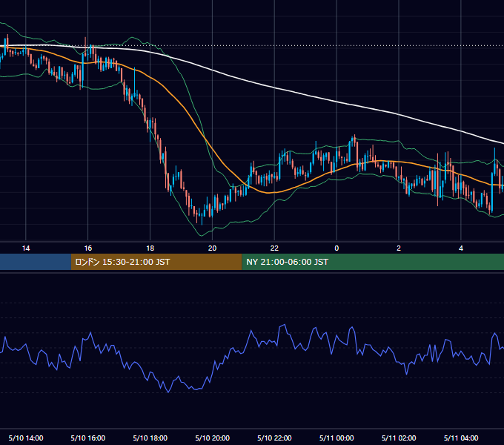The width and height of the screenshot is (504, 445).
Task: Click the NY 21:00-06:00 JST session bar
Action: (x=373, y=262)
